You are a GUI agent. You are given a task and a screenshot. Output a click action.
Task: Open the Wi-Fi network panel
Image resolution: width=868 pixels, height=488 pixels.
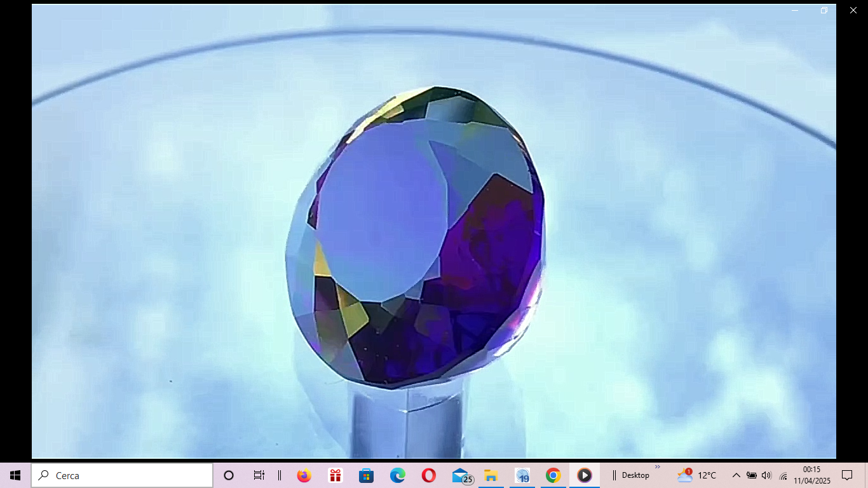(783, 475)
